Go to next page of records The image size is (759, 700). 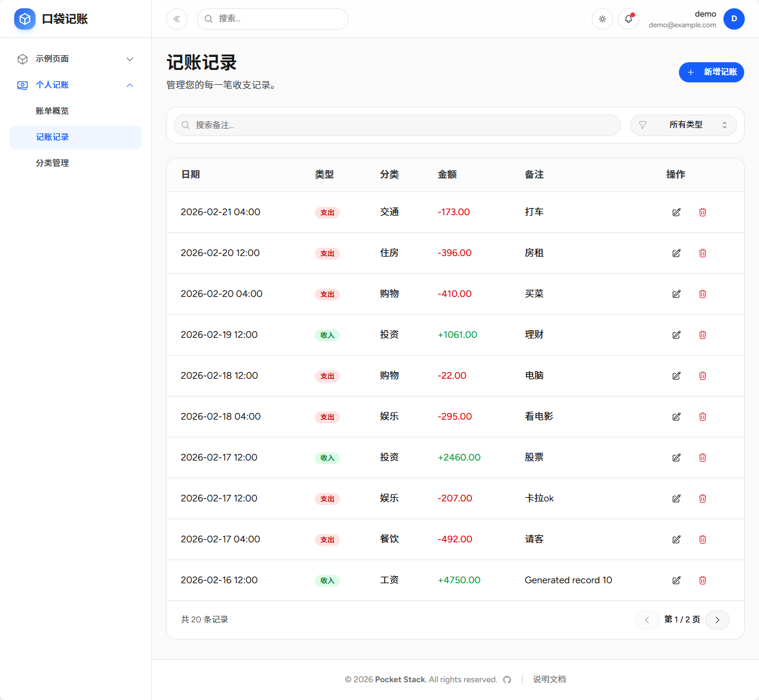tap(717, 620)
